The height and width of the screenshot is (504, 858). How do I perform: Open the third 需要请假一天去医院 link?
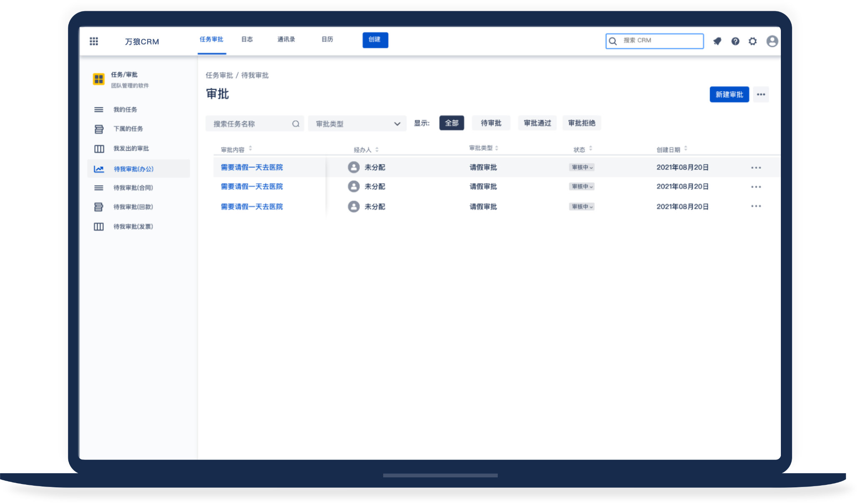tap(252, 206)
